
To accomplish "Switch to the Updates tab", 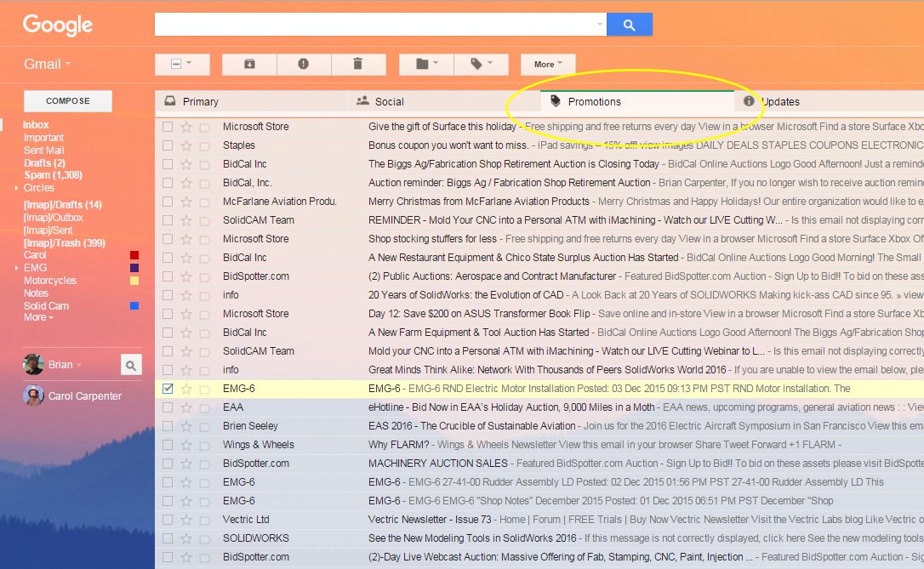I will coord(829,101).
